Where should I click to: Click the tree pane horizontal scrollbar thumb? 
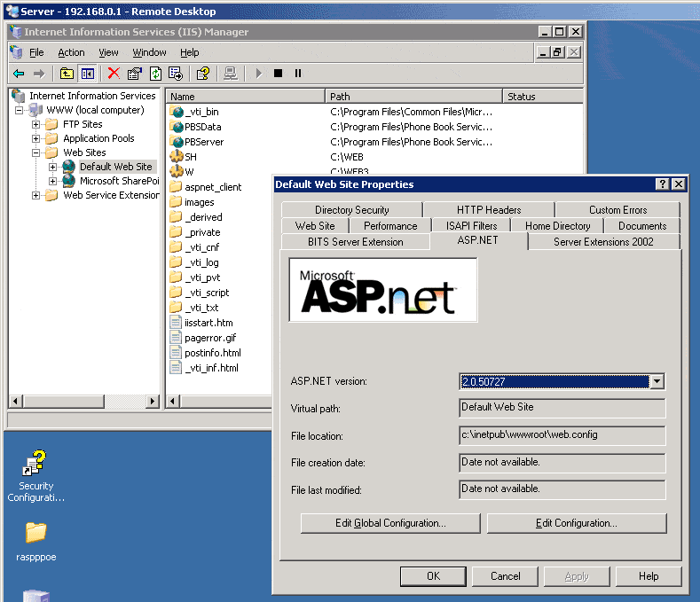[63, 401]
